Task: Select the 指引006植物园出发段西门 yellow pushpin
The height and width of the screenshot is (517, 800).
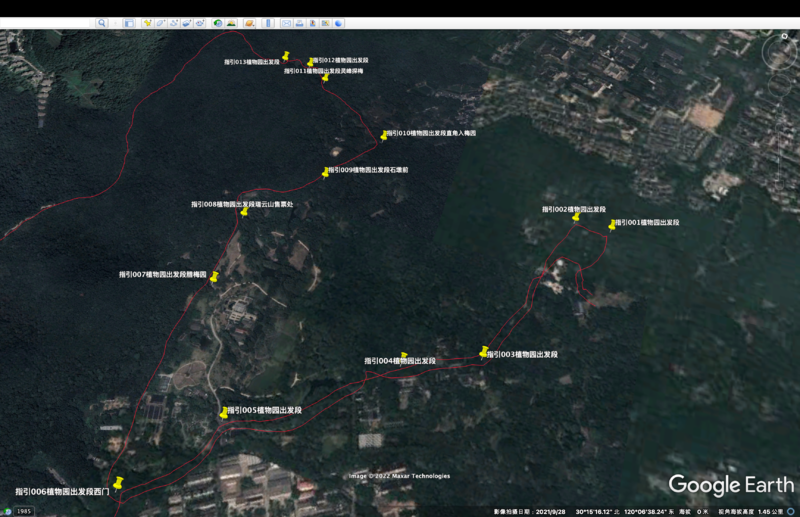Action: pos(118,483)
